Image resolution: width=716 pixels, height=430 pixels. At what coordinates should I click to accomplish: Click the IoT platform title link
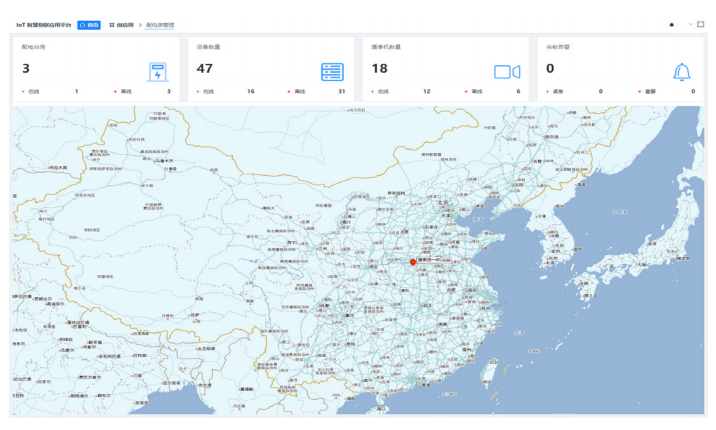[x=43, y=24]
